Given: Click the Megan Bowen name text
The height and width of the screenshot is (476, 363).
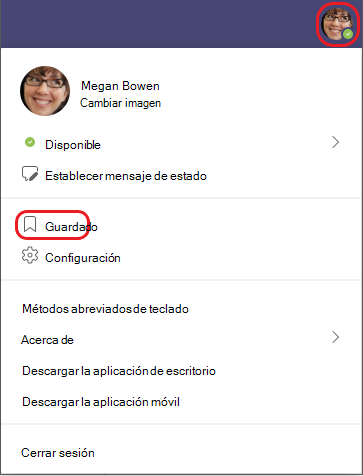Looking at the screenshot, I should click(x=120, y=86).
